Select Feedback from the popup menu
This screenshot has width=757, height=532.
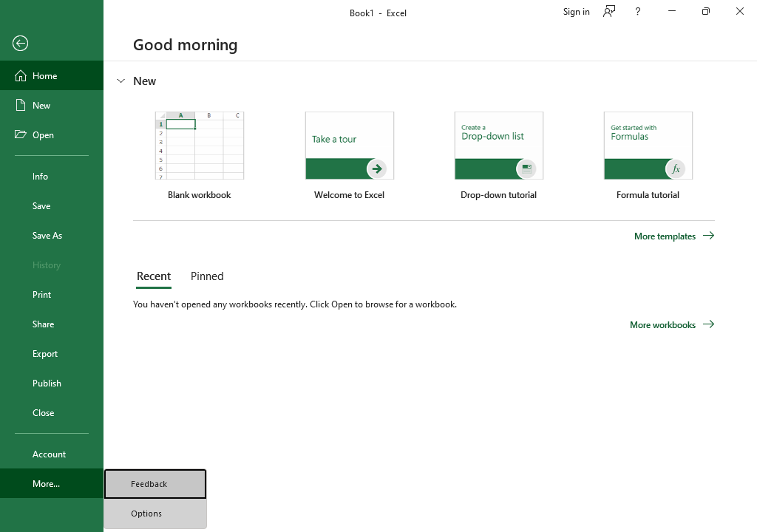coord(155,484)
